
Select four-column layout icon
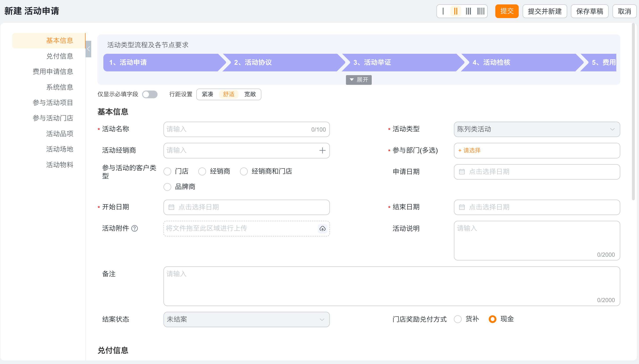[481, 11]
